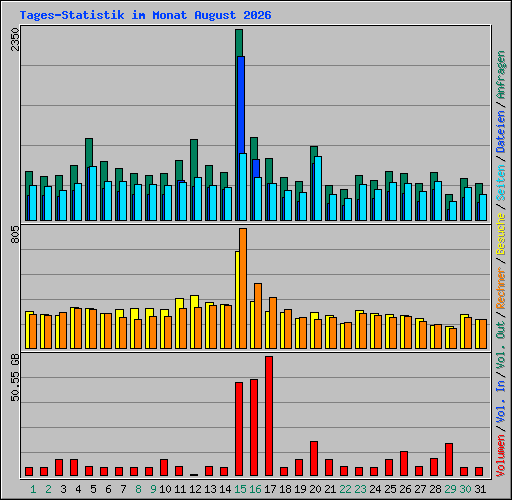Click the '805' axis maximum label
The height and width of the screenshot is (500, 512).
pyautogui.click(x=15, y=234)
